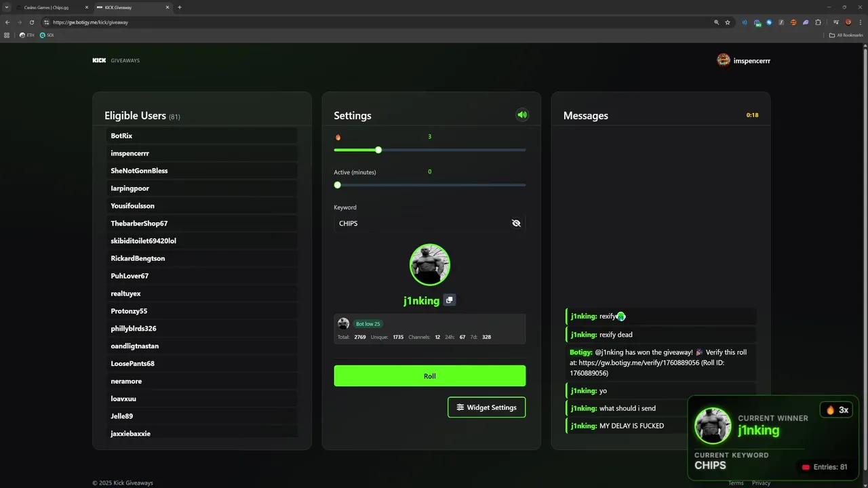Image resolution: width=868 pixels, height=488 pixels.
Task: Open Widget Settings
Action: click(486, 407)
